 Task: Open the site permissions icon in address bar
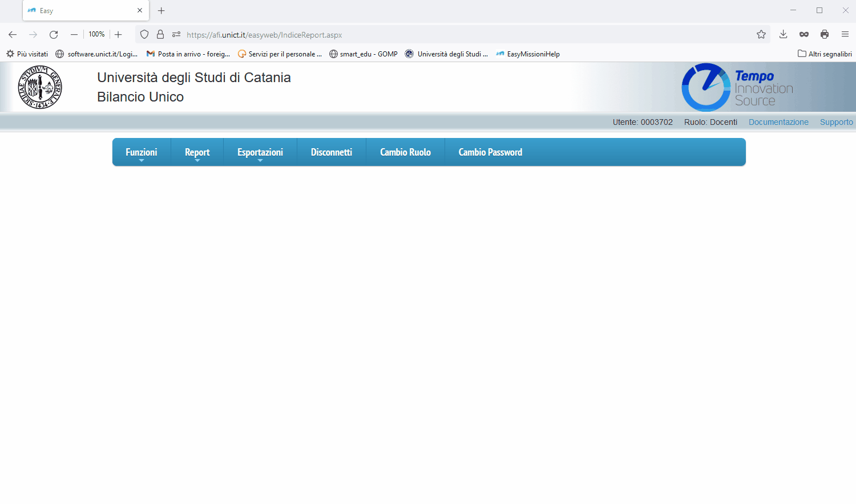tap(176, 35)
